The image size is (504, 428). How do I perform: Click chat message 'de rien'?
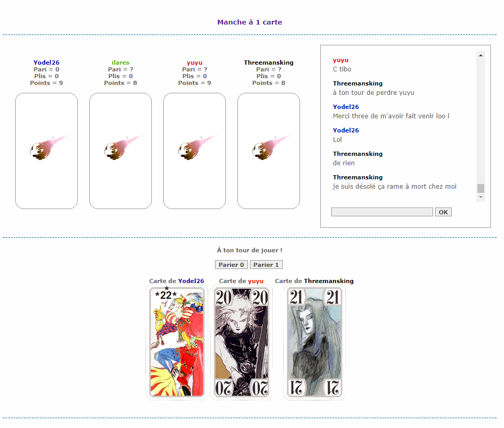pyautogui.click(x=344, y=163)
